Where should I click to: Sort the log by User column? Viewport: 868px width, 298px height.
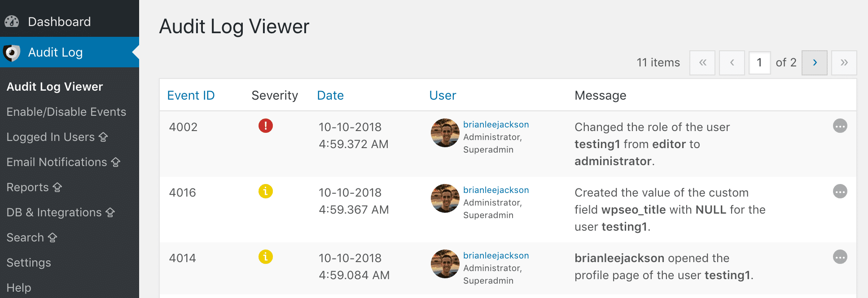tap(443, 95)
